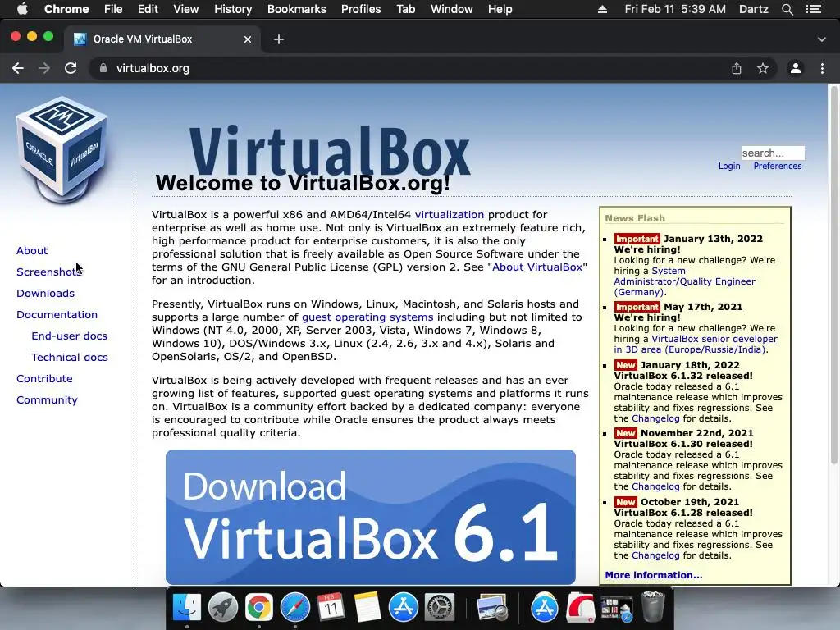Click the menu bar date and time
840x630 pixels.
click(x=675, y=9)
